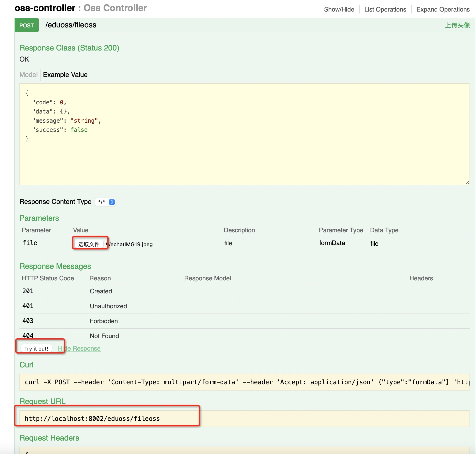Image resolution: width=476 pixels, height=454 pixels.
Task: Click the POST method badge
Action: [26, 25]
